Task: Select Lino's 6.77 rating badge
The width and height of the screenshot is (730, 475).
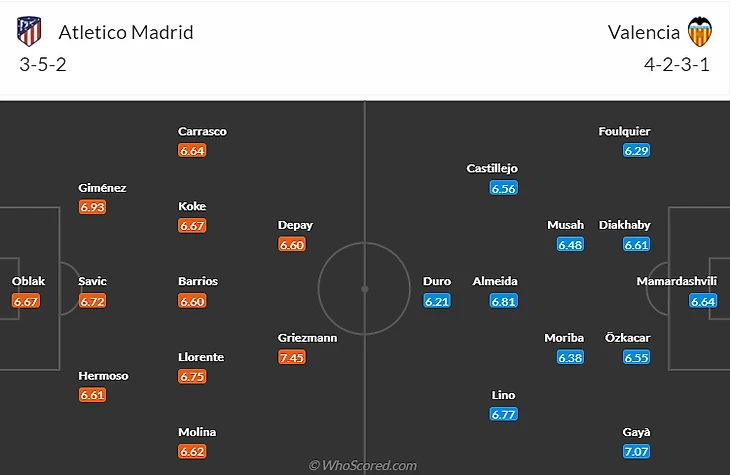Action: 504,414
